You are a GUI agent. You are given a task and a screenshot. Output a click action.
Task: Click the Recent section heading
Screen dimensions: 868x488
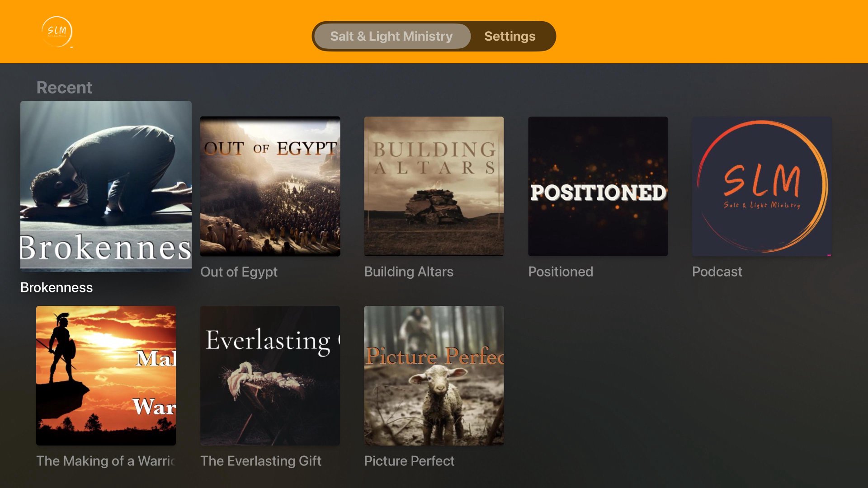(64, 87)
